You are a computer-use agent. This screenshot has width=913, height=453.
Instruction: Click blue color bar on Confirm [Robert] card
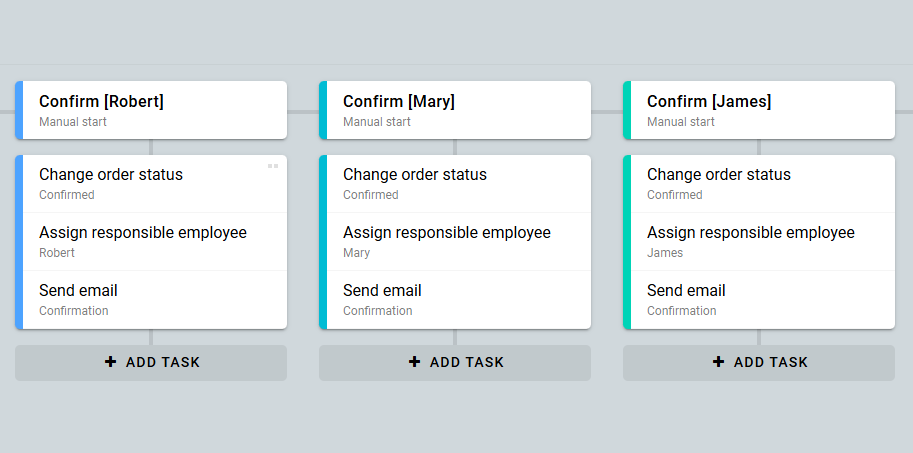pyautogui.click(x=19, y=110)
